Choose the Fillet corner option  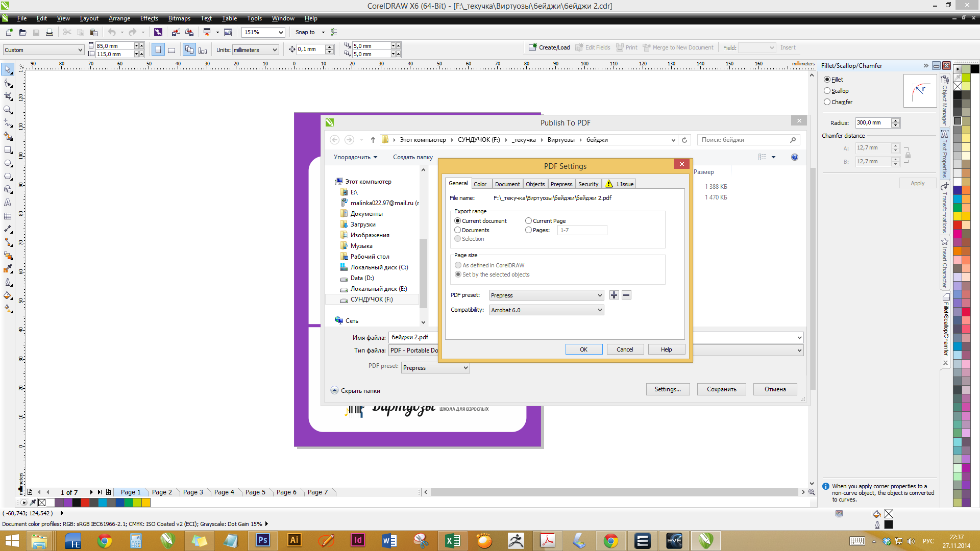tap(827, 80)
